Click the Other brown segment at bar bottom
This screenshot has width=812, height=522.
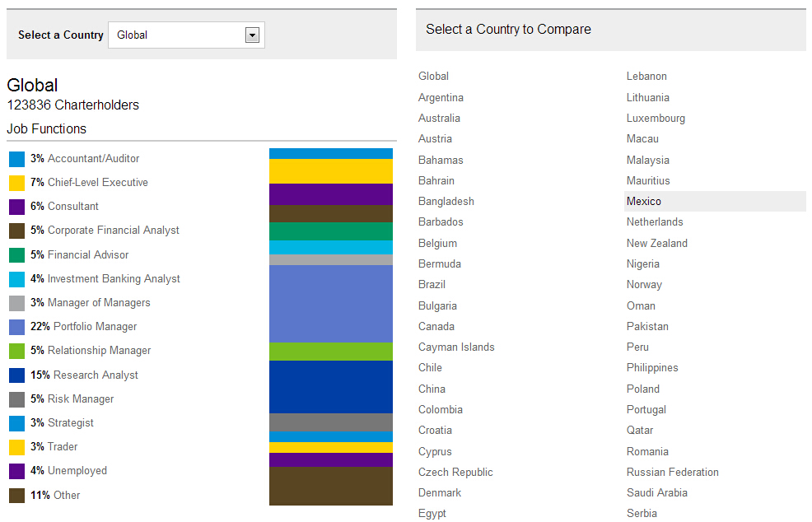coord(330,486)
